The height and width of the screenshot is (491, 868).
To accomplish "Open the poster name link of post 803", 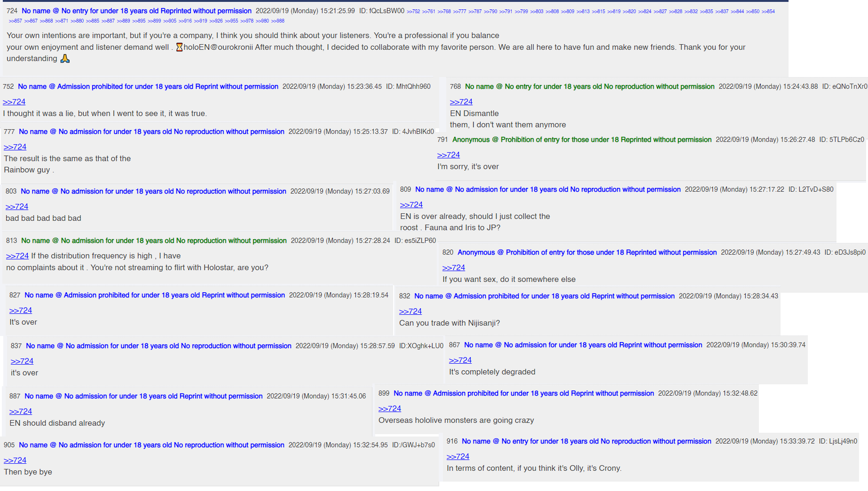I will point(153,191).
